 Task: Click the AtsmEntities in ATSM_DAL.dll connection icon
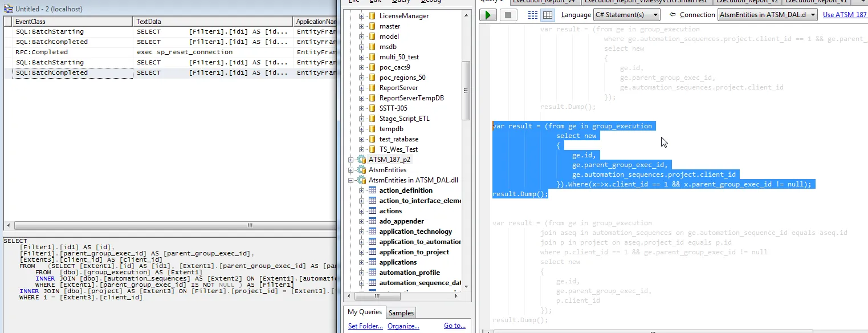[x=361, y=180]
